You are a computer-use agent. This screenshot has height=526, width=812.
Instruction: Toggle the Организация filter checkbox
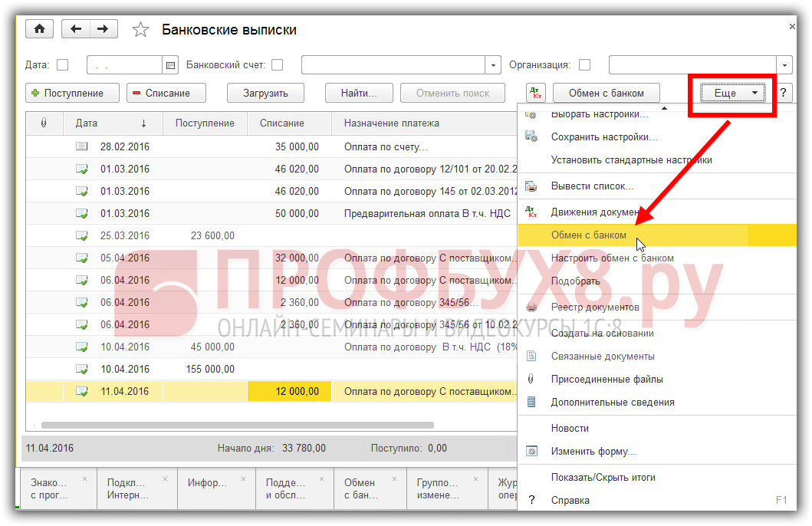(585, 64)
